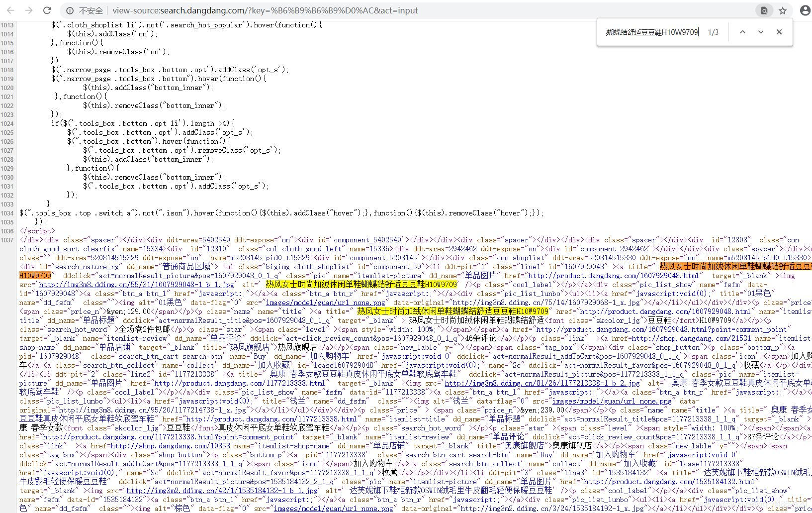Jump to the next find match

point(761,32)
